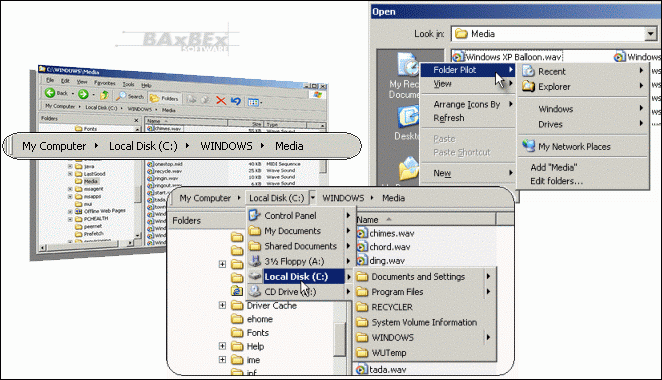Click the highlighted Folder Pilot context menu item
Image resolution: width=662 pixels, height=380 pixels.
[x=469, y=70]
